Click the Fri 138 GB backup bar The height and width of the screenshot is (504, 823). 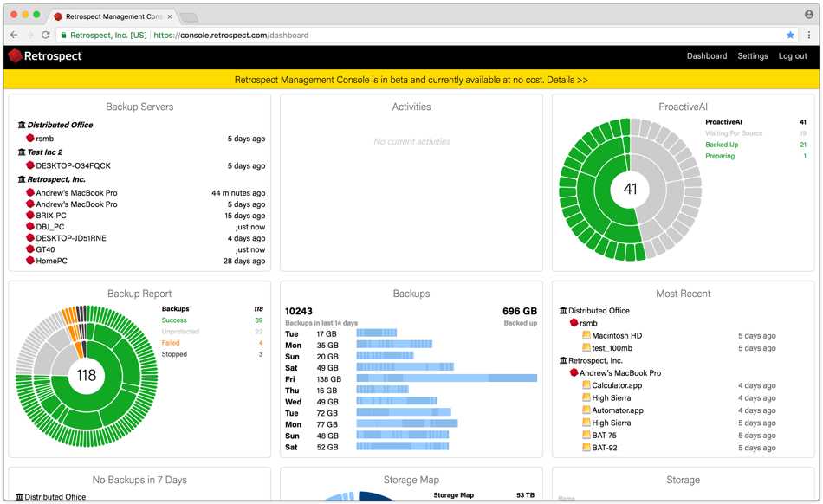pos(447,378)
